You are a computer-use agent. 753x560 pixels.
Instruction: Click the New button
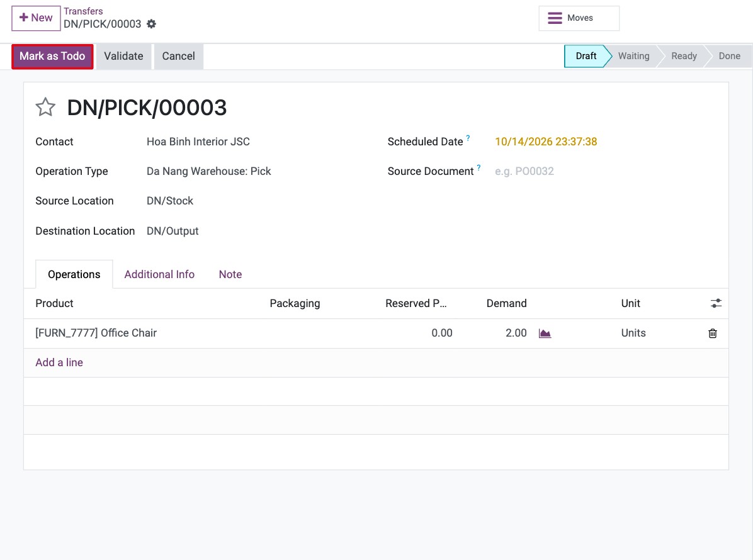click(36, 18)
